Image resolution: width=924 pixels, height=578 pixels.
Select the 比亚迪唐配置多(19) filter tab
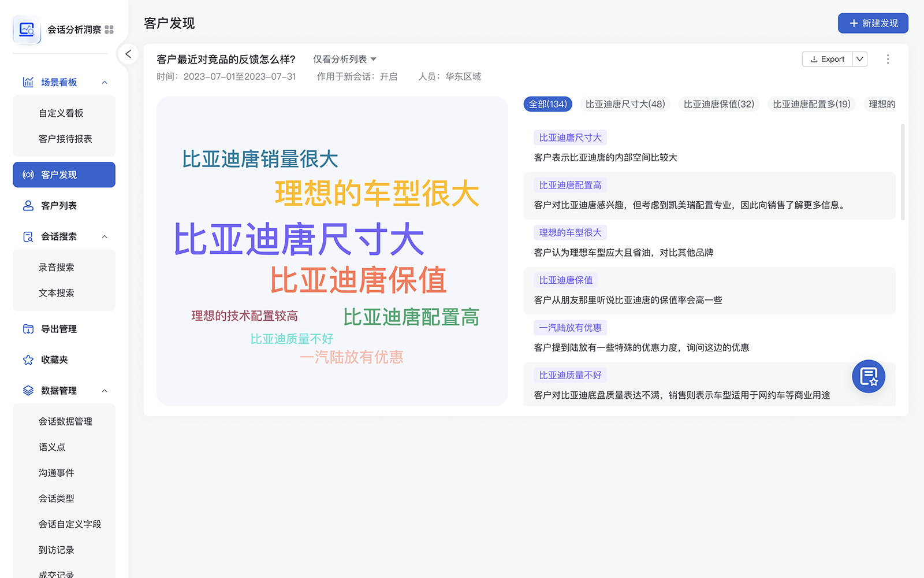click(811, 104)
